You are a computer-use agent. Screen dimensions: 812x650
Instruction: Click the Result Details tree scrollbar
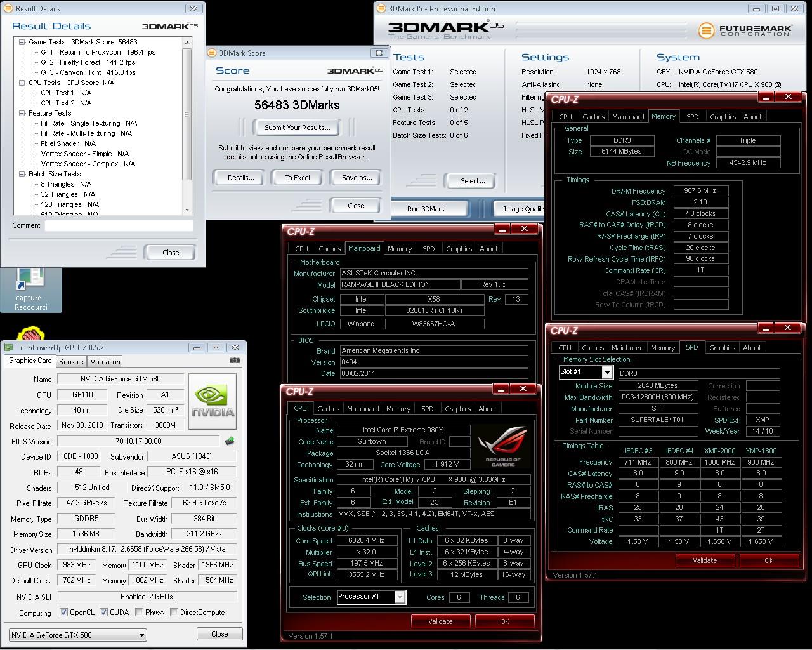(187, 114)
